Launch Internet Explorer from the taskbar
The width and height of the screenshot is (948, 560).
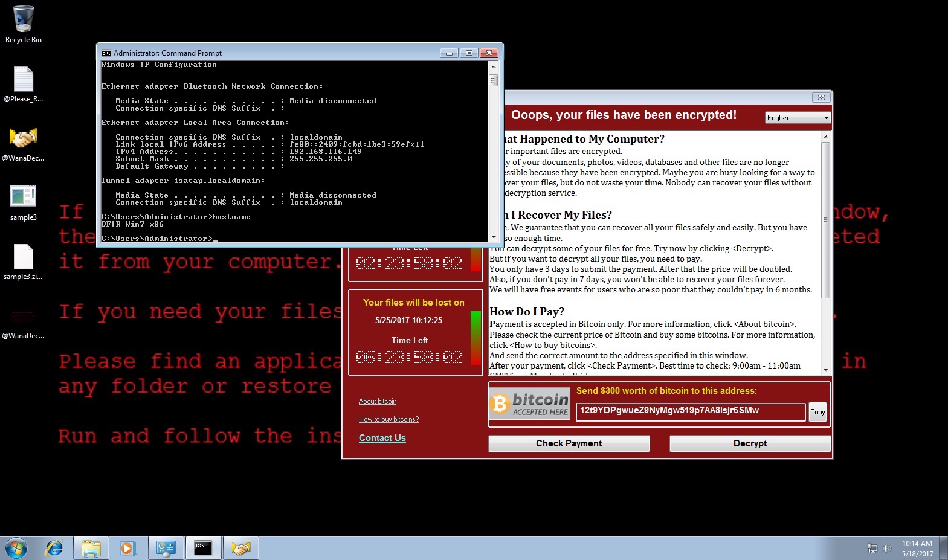pyautogui.click(x=54, y=549)
